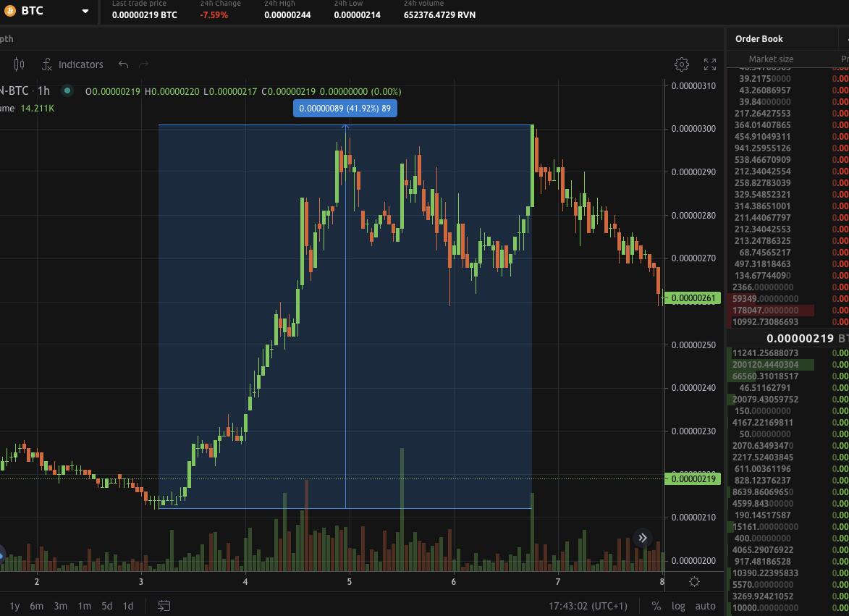Open Indicators using the fx icon
Viewport: 849px width, 616px height.
pos(47,64)
